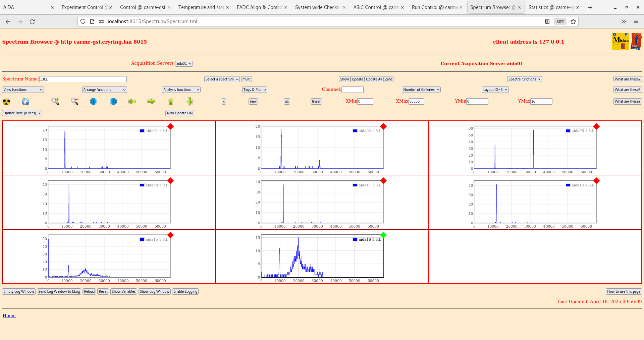Open the Number of Galleries dropdown
This screenshot has height=340, width=644.
421,90
